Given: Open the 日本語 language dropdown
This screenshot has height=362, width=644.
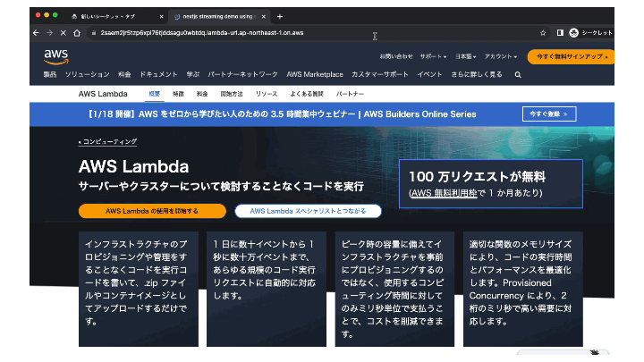Looking at the screenshot, I should [x=465, y=56].
